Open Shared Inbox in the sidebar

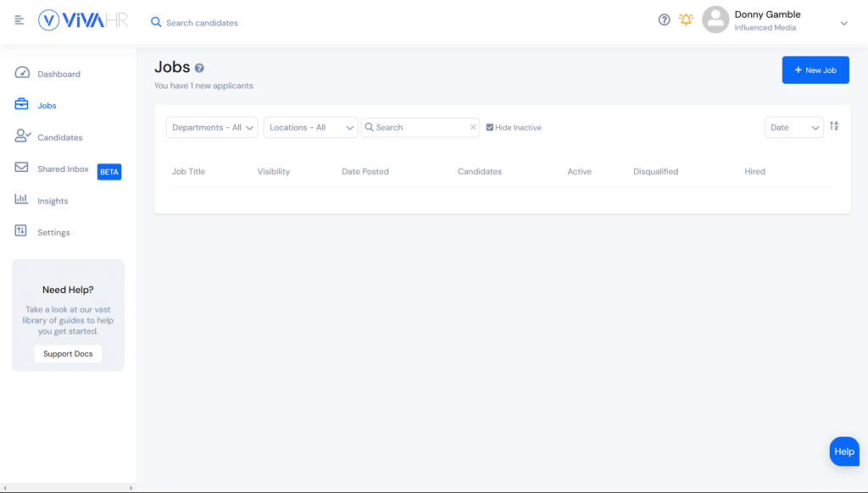63,169
